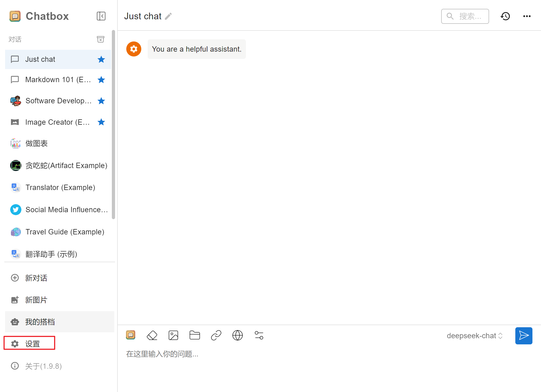Open the Translator (Example) conversation
Screen dimensions: 541x392
pyautogui.click(x=58, y=188)
